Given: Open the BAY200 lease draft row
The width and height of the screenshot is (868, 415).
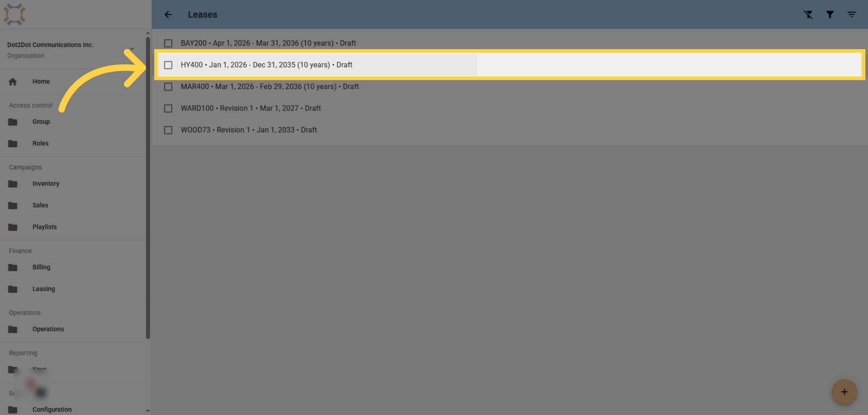Looking at the screenshot, I should tap(510, 43).
